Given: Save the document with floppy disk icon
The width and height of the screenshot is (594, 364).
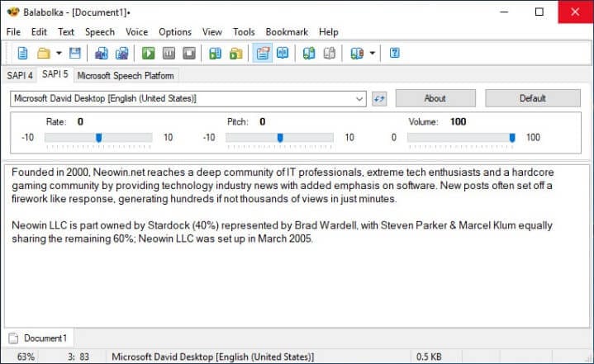Looking at the screenshot, I should pos(75,53).
